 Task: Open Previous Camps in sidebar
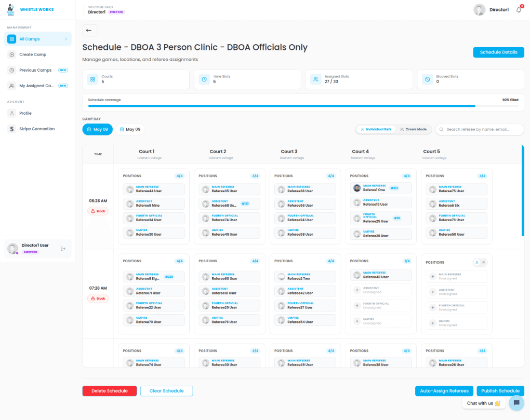point(37,70)
